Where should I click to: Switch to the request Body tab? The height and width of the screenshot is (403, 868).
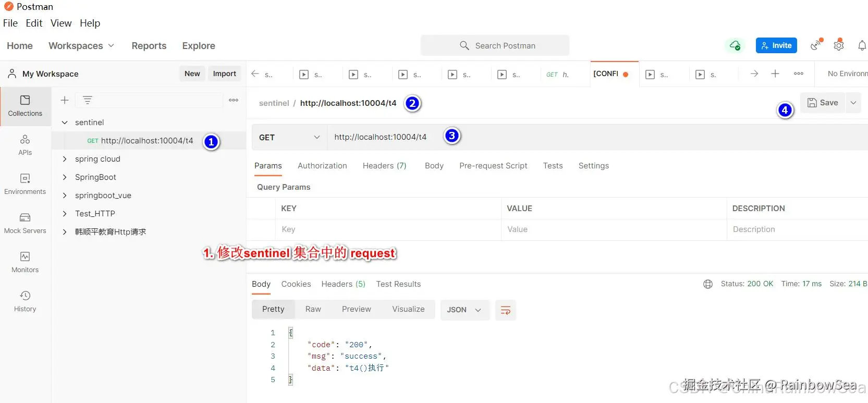(434, 166)
